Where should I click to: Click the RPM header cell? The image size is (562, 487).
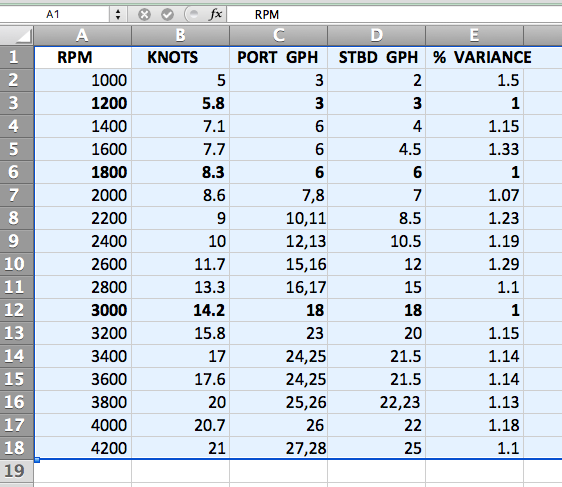(83, 57)
